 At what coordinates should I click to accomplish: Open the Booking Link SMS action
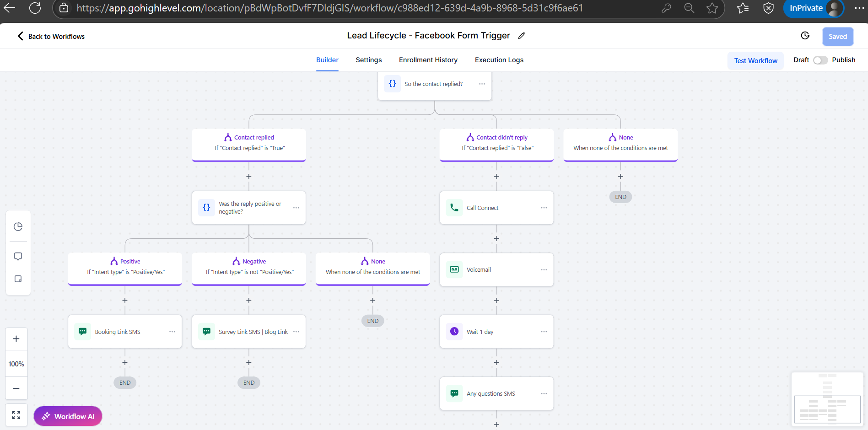(x=125, y=332)
